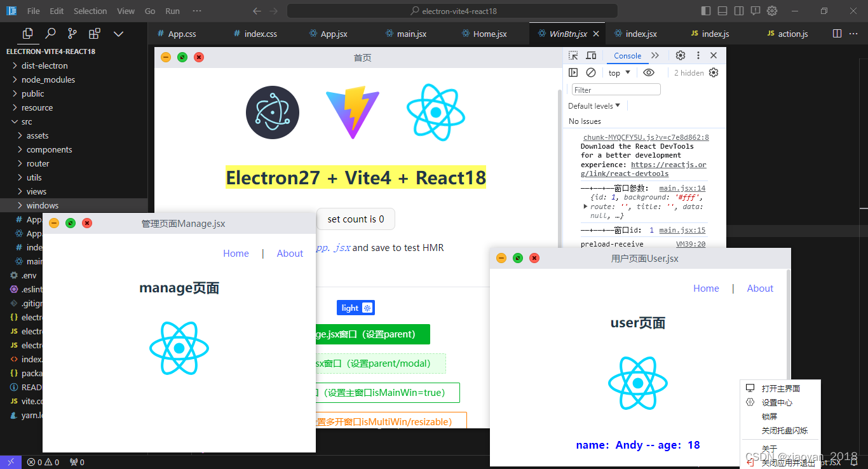The width and height of the screenshot is (868, 469).
Task: Toggle the bottom panel layout icon
Action: pyautogui.click(x=722, y=11)
